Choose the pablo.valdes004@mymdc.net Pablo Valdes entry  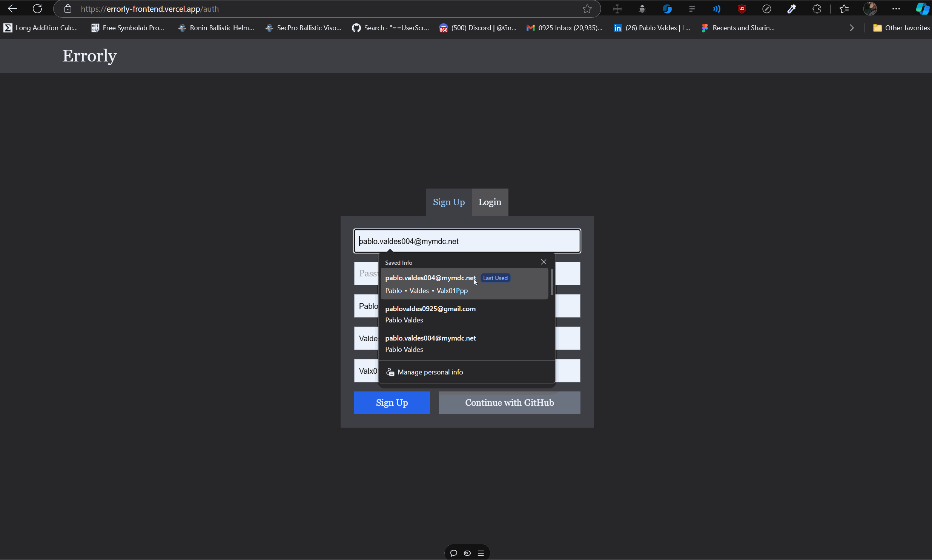tap(464, 344)
